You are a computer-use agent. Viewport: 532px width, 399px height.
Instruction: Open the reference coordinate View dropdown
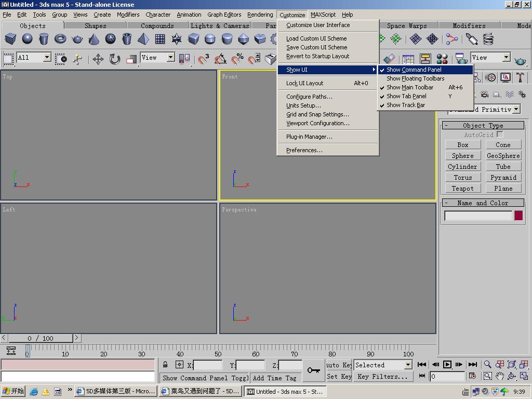pos(171,57)
